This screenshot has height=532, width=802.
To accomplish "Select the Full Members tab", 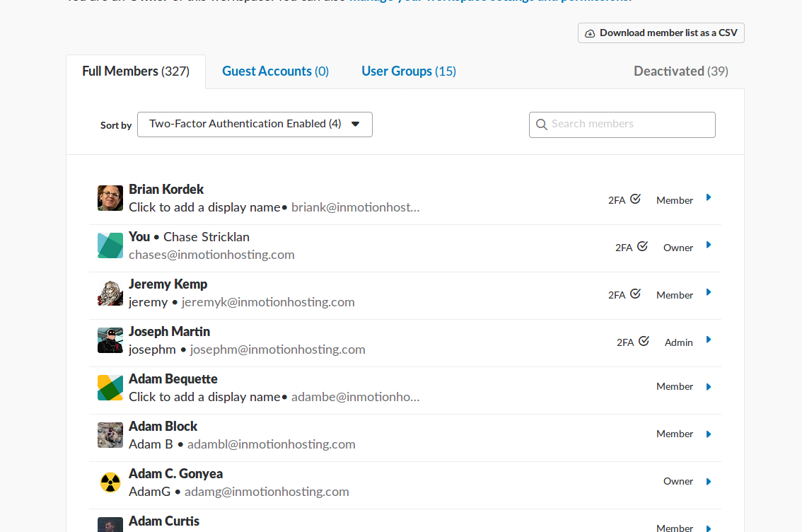I will [136, 71].
